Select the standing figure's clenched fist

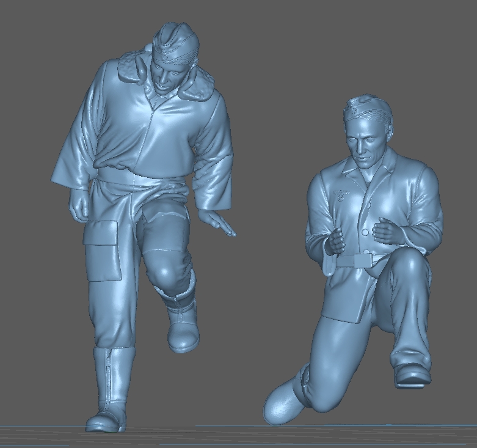[79, 204]
